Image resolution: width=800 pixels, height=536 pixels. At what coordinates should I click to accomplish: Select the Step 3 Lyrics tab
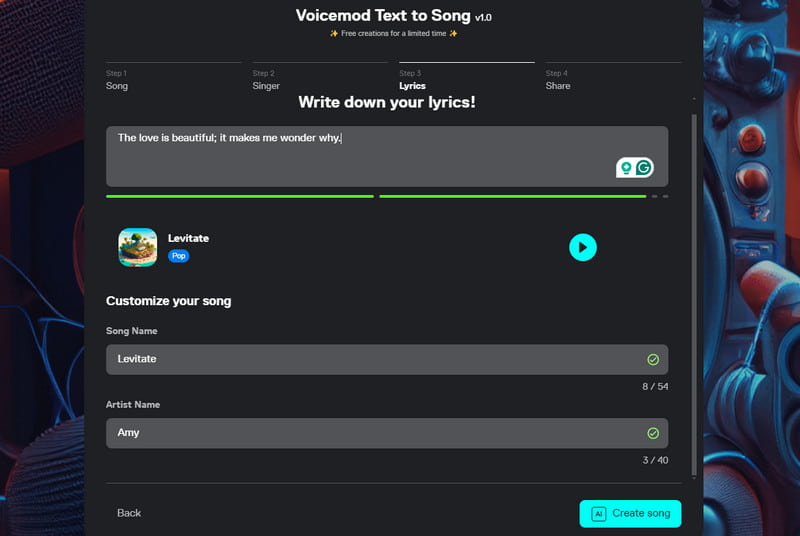(412, 80)
